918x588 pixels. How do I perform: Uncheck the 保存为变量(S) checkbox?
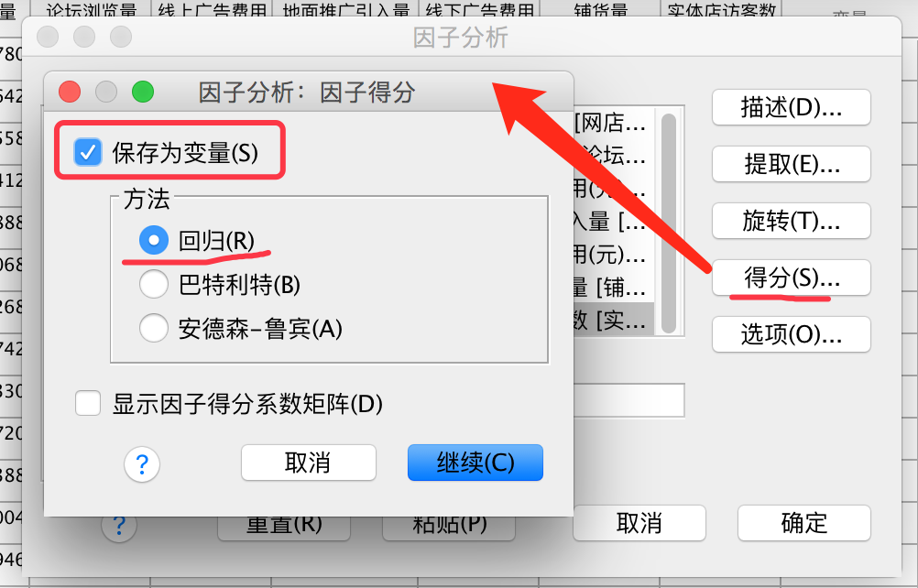coord(88,153)
